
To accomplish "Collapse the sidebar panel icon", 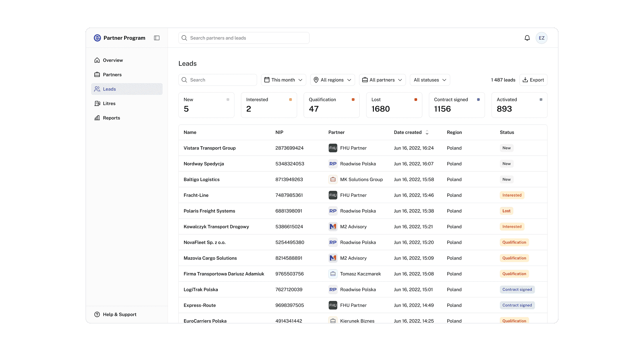I will click(x=157, y=38).
